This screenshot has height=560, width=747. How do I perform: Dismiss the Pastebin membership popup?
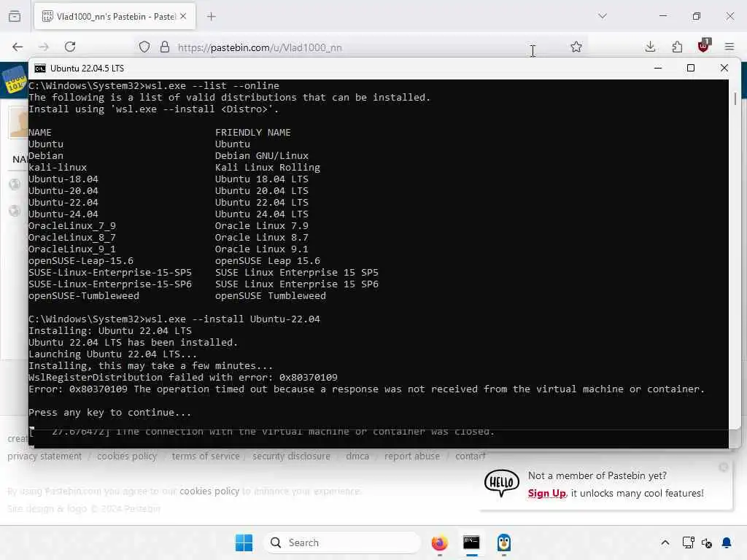(723, 467)
